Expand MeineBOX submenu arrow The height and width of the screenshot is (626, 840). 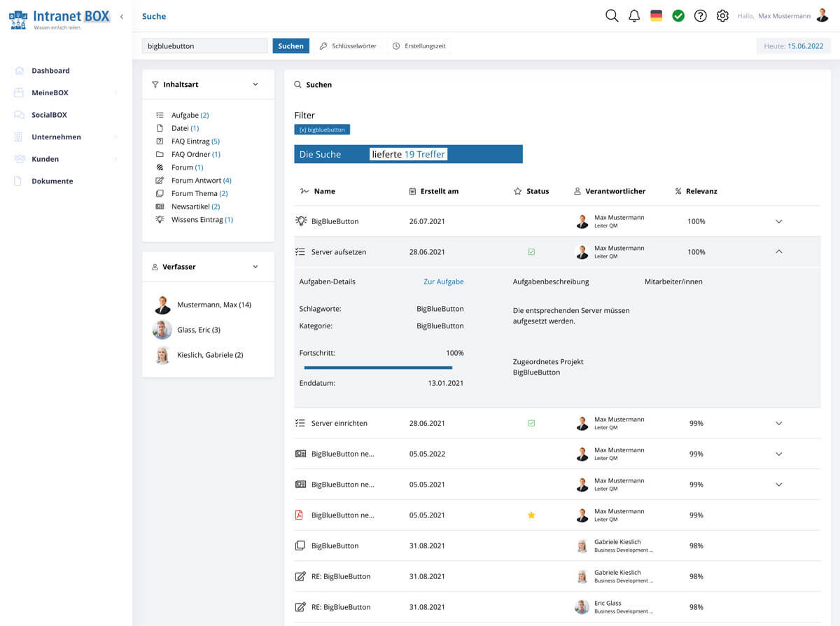click(x=115, y=92)
